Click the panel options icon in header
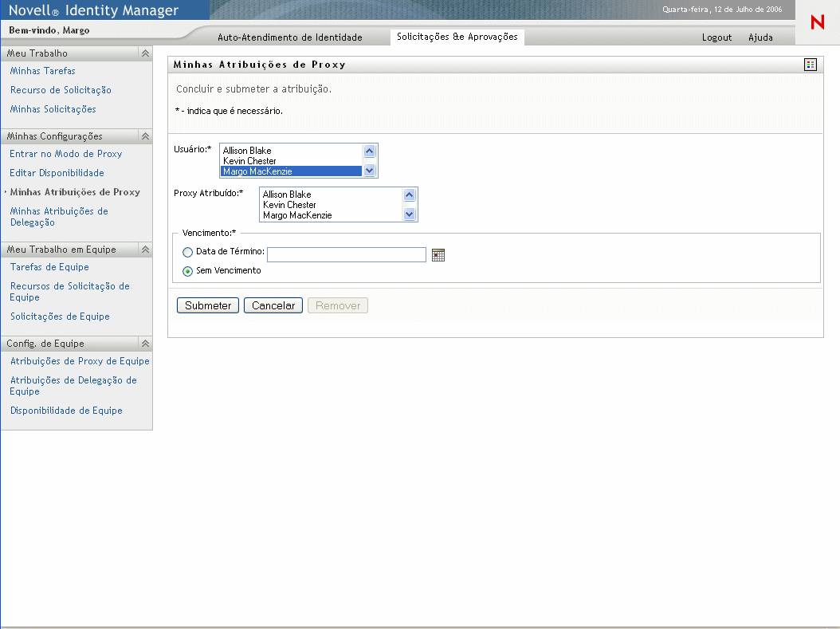Screen dimensions: 840x629 811,65
